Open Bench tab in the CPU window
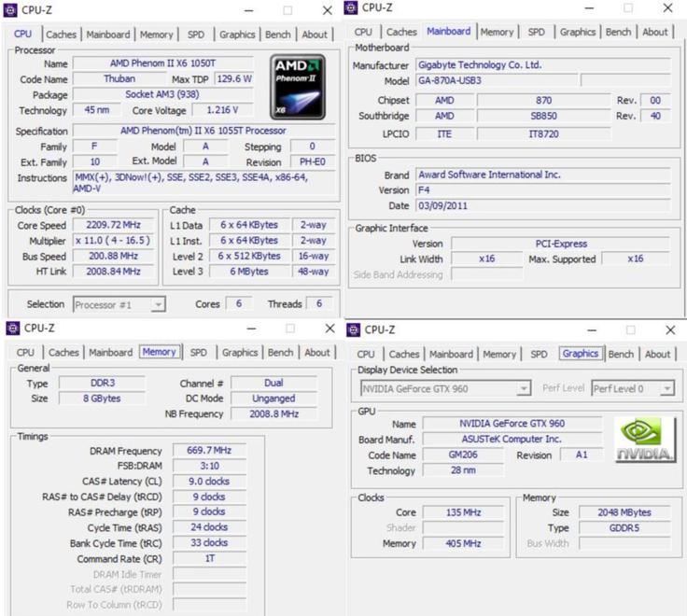The width and height of the screenshot is (687, 616). 278,35
